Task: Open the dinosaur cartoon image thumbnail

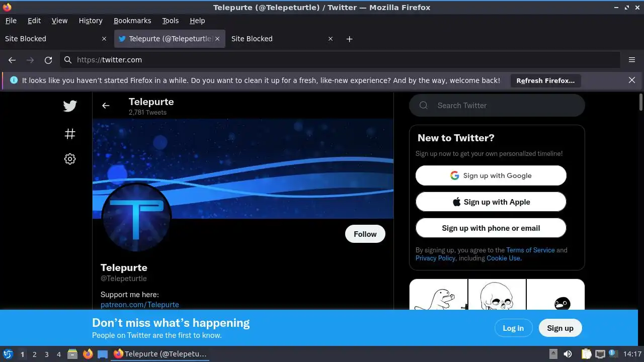Action: tap(439, 295)
